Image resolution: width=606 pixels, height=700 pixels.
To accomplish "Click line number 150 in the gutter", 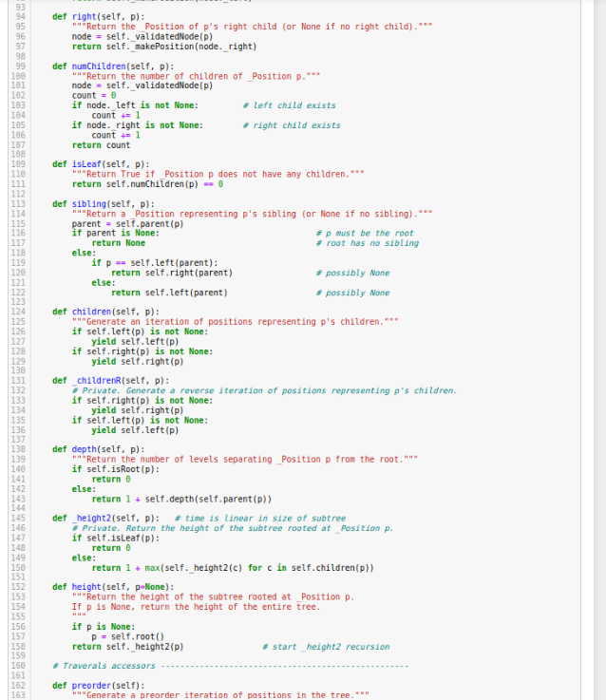I will (x=18, y=568).
